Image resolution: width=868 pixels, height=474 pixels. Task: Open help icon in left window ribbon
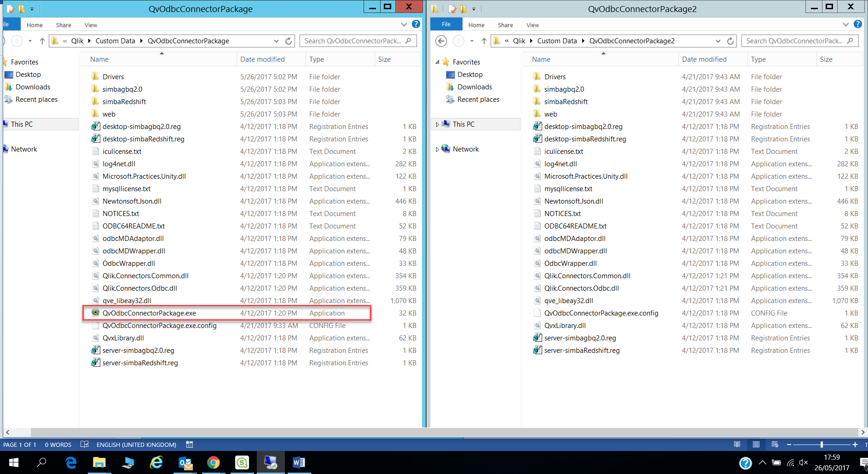tap(416, 24)
